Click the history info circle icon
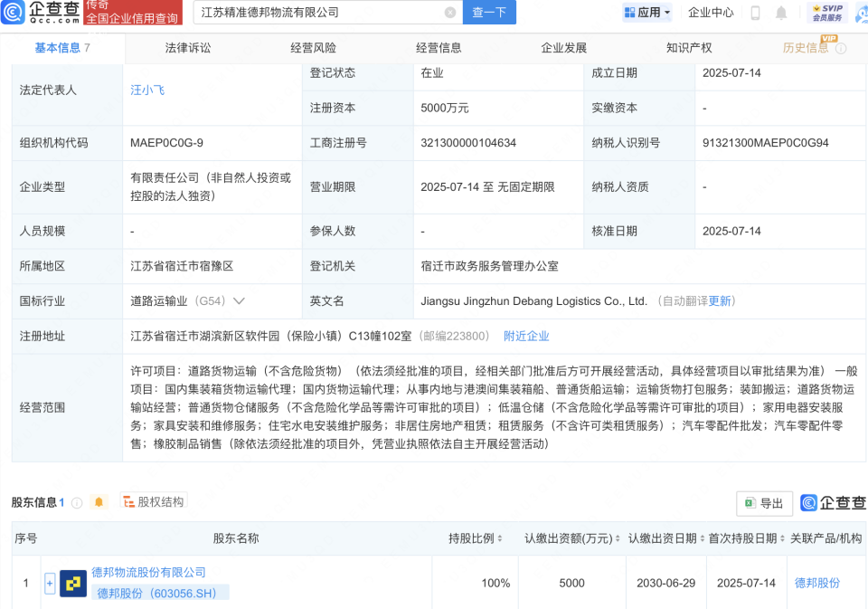 (x=841, y=49)
